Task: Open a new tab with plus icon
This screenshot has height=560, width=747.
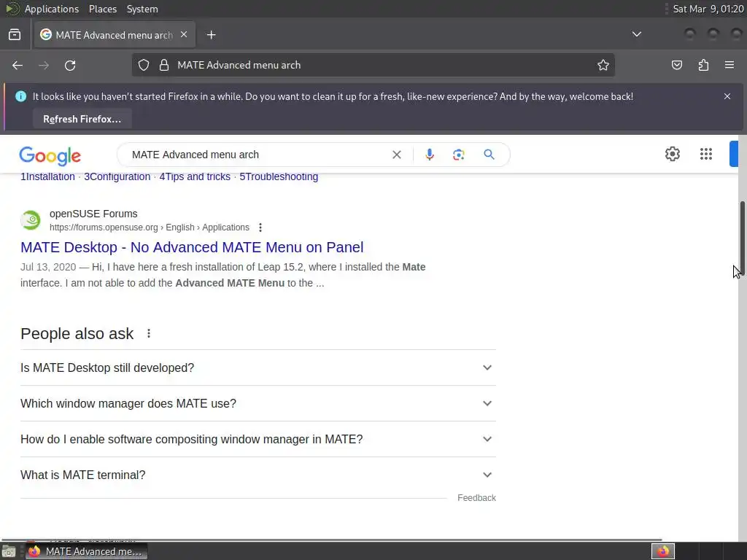Action: point(211,35)
